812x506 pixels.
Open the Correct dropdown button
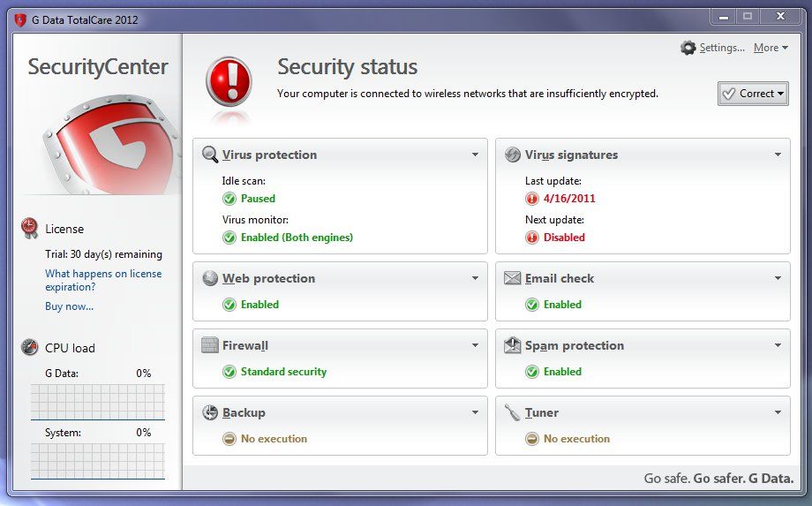pyautogui.click(x=753, y=94)
